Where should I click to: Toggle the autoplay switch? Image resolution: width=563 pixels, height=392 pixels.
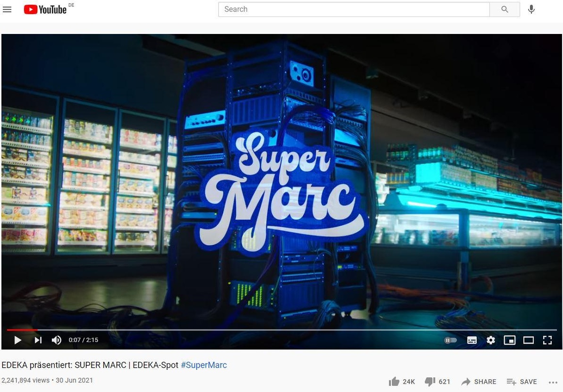[x=450, y=340]
